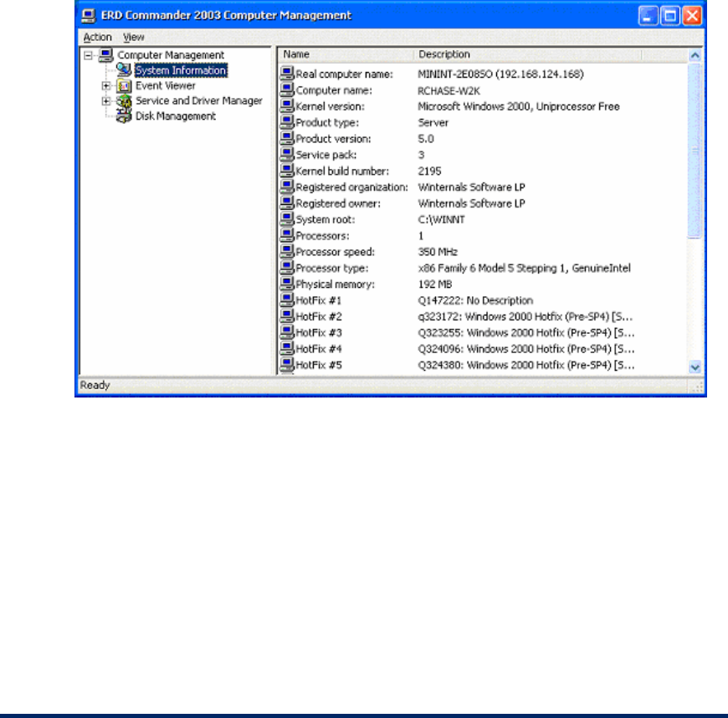The image size is (728, 718).
Task: Select the 'Service pack:' row label
Action: [326, 155]
